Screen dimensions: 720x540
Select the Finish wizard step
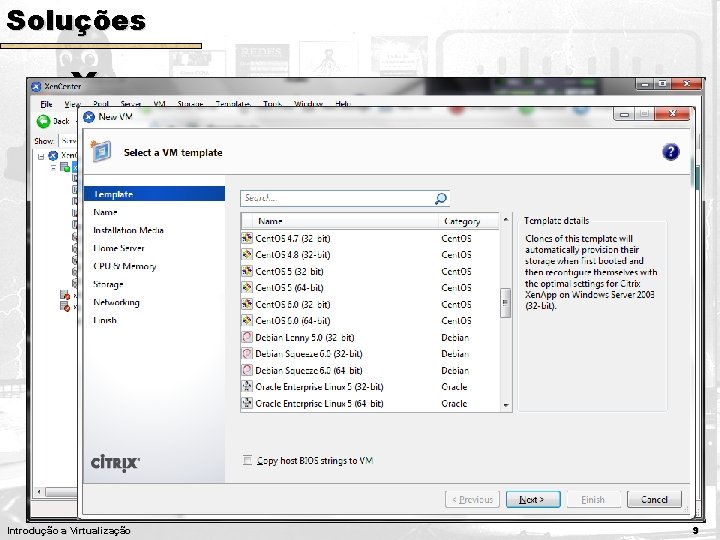[105, 320]
